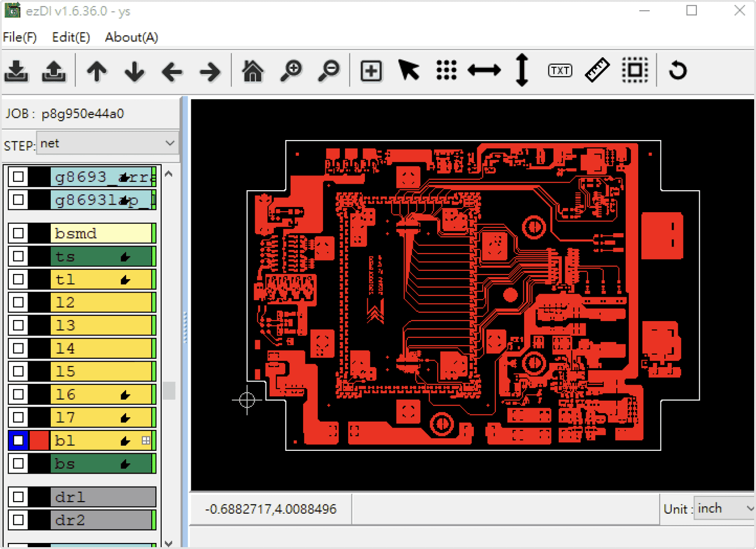
Task: Open the STEP dropdown showing net
Action: pos(108,143)
